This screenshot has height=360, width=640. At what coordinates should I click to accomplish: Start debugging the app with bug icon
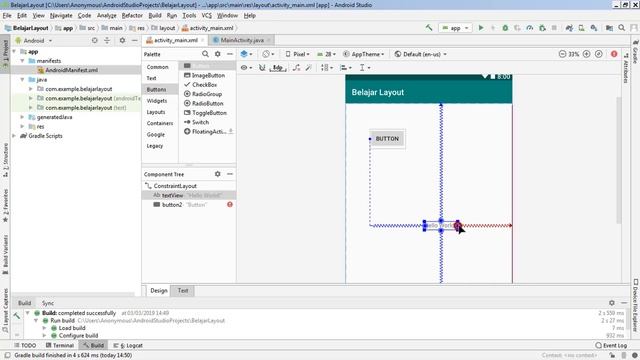coord(505,28)
